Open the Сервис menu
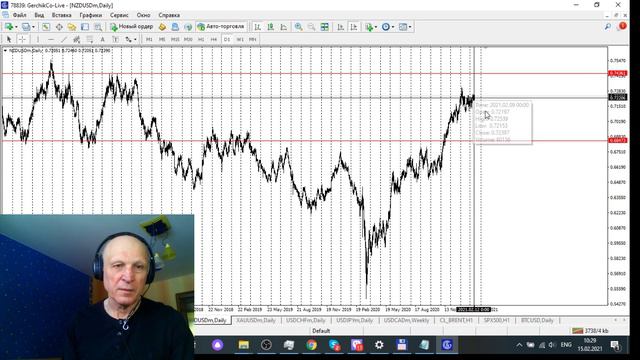 119,15
